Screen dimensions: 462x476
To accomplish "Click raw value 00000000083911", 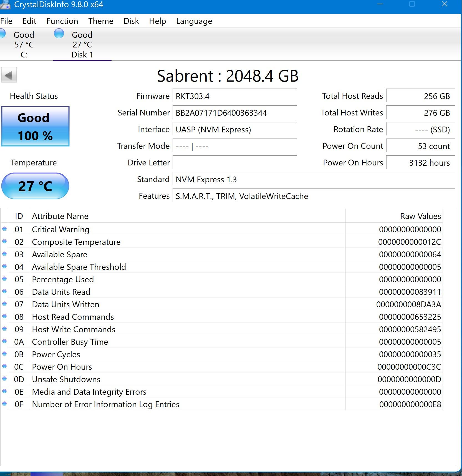I will [410, 292].
